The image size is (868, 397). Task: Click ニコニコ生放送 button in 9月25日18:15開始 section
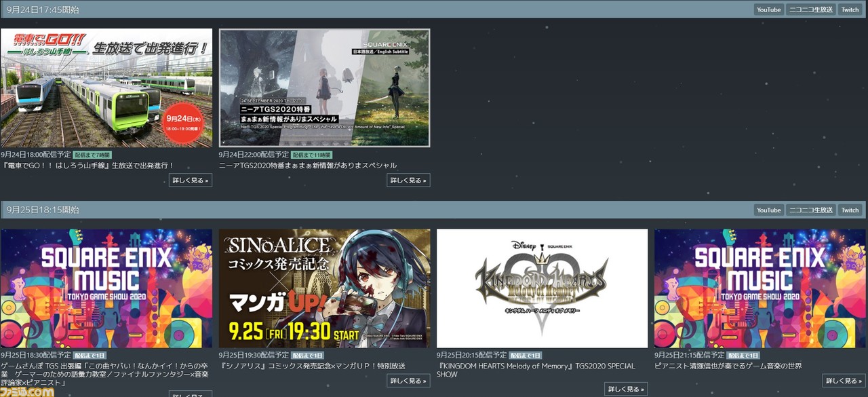(x=810, y=210)
